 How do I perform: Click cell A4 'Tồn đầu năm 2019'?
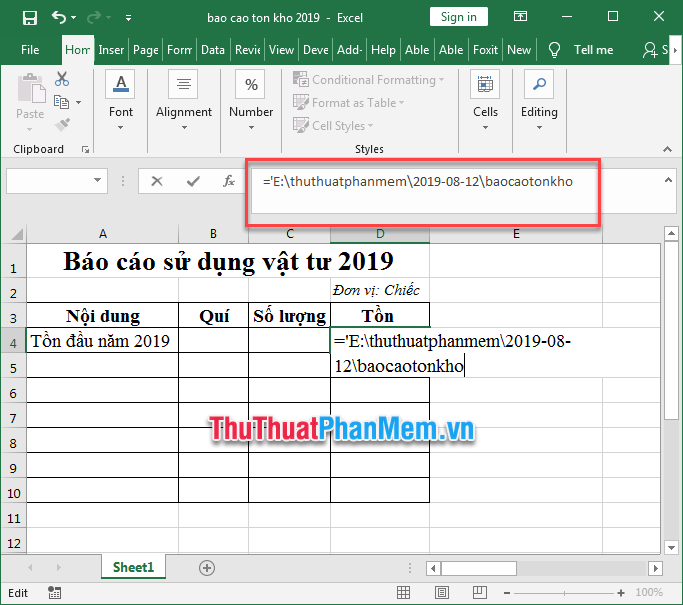[x=102, y=341]
